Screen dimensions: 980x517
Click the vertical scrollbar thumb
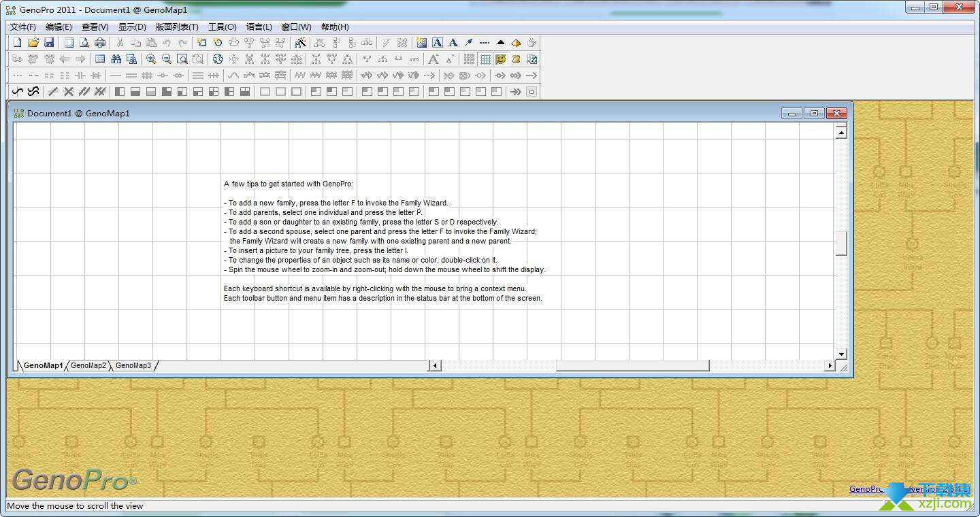point(841,244)
